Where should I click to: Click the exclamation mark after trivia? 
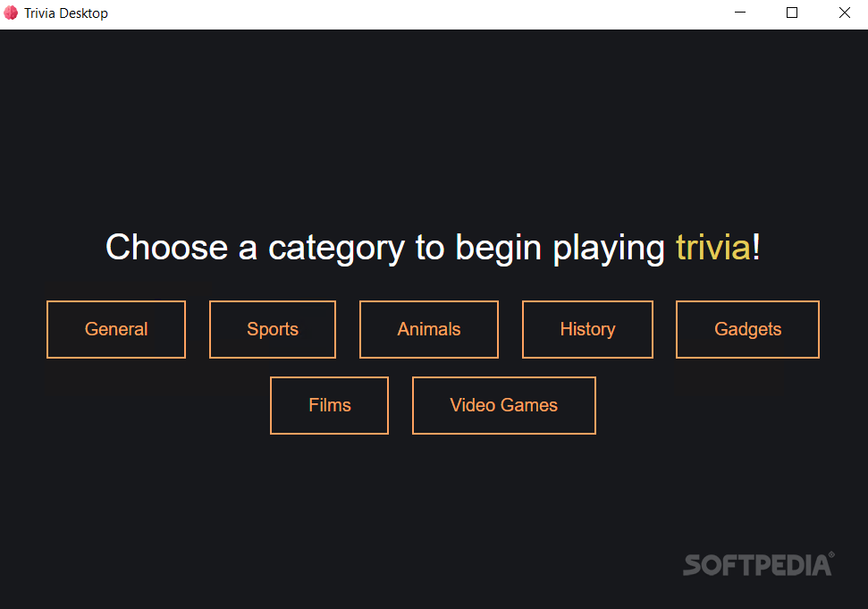pyautogui.click(x=756, y=247)
